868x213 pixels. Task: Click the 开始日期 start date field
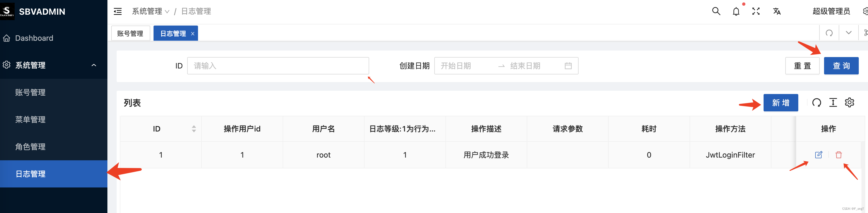(x=466, y=66)
